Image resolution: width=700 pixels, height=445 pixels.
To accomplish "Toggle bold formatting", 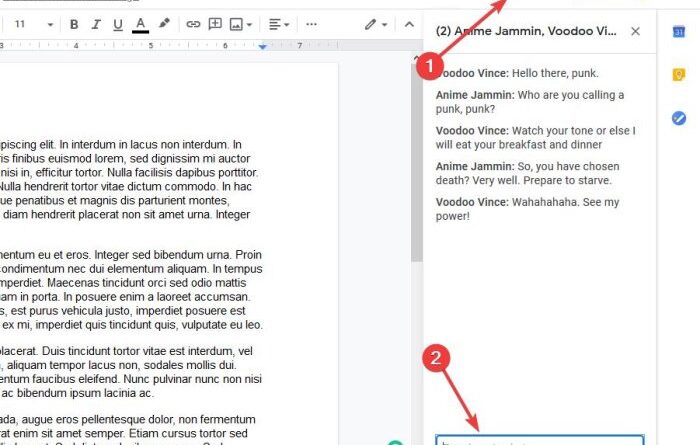I will click(74, 24).
